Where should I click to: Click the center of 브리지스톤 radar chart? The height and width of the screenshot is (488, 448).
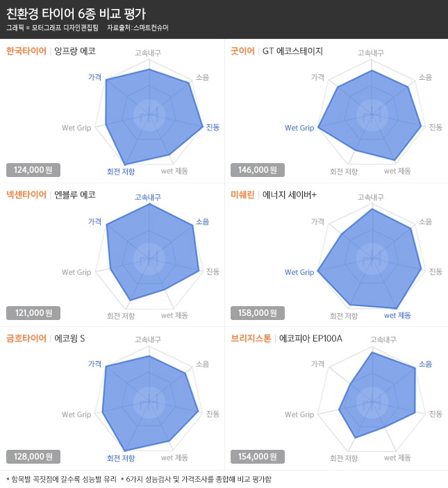372,402
